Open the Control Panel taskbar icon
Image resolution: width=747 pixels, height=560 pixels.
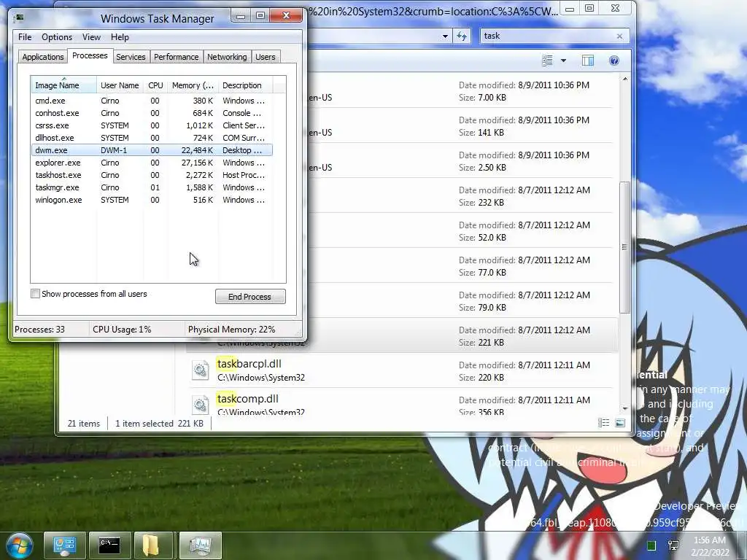click(65, 545)
